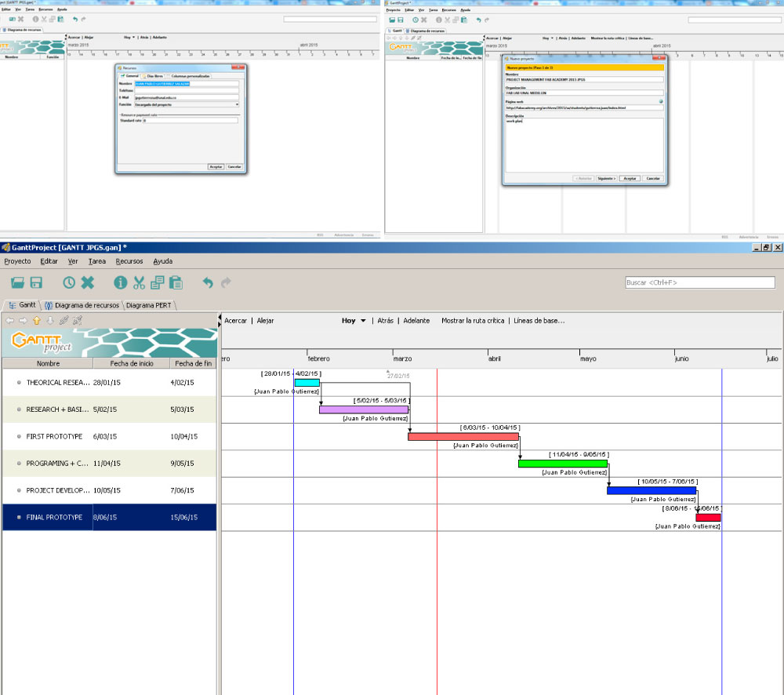784x695 pixels.
Task: Undo arrow in toolbar of the Recursos dialog window
Action: (75, 19)
